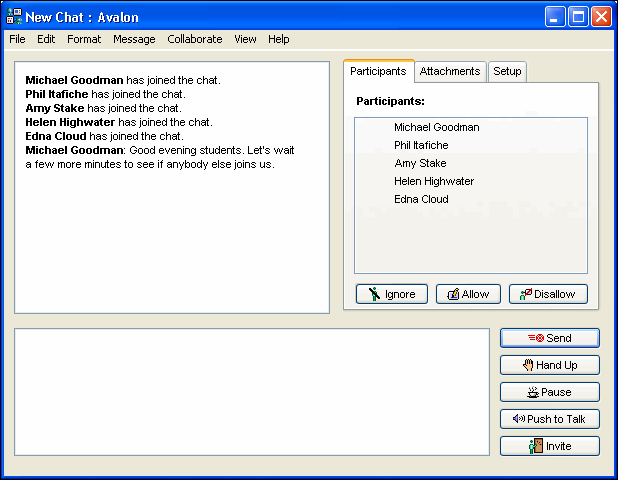Image resolution: width=618 pixels, height=480 pixels.
Task: Open the Invite participants button
Action: click(x=549, y=446)
